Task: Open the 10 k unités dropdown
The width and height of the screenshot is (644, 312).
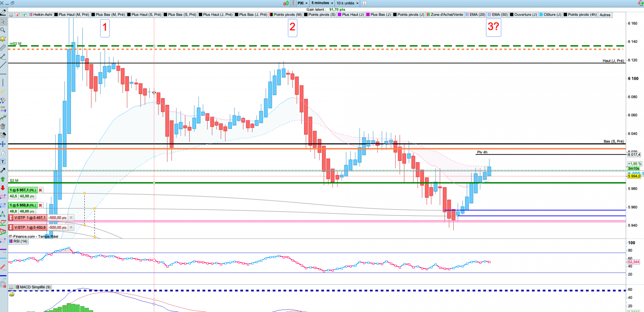Action: 347,3
